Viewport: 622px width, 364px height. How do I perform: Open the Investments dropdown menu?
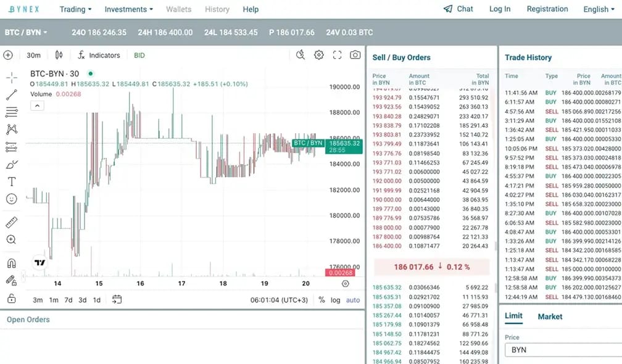pos(128,9)
